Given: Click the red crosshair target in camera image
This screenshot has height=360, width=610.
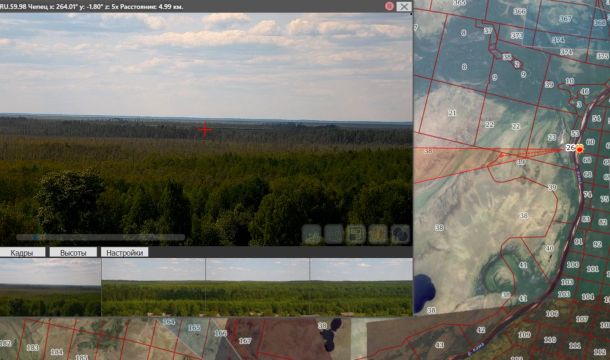Looking at the screenshot, I should coord(205,130).
